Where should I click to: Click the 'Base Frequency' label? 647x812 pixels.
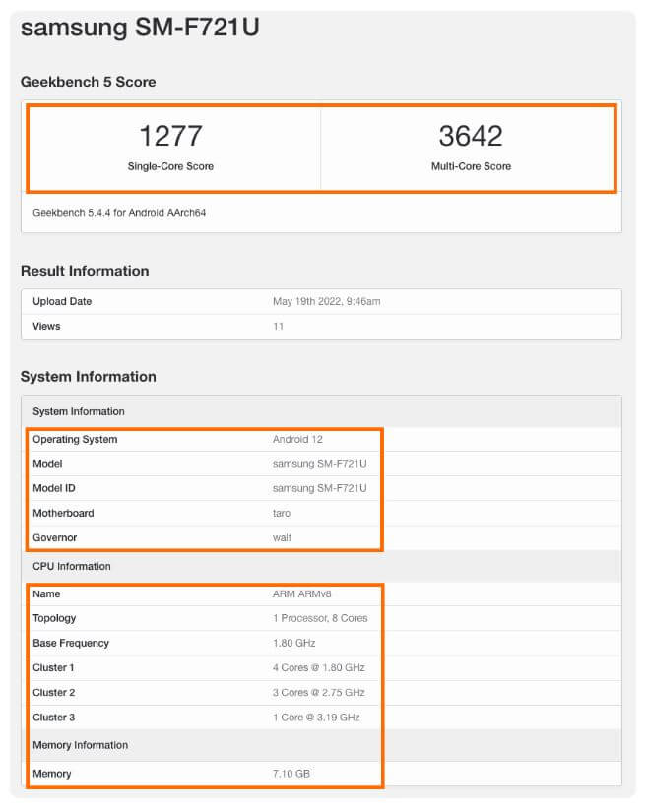pyautogui.click(x=71, y=643)
